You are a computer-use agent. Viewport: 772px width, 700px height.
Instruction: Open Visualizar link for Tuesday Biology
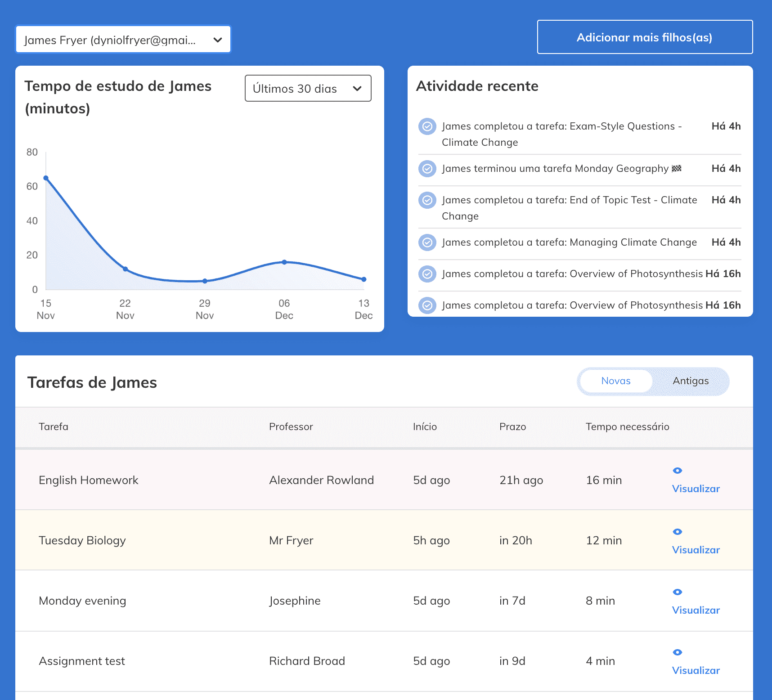click(x=696, y=550)
